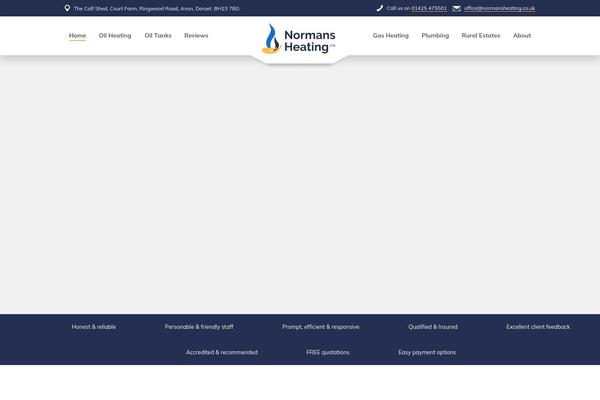Select the 'Honest & reliable' text
The image size is (600, 400).
(94, 327)
